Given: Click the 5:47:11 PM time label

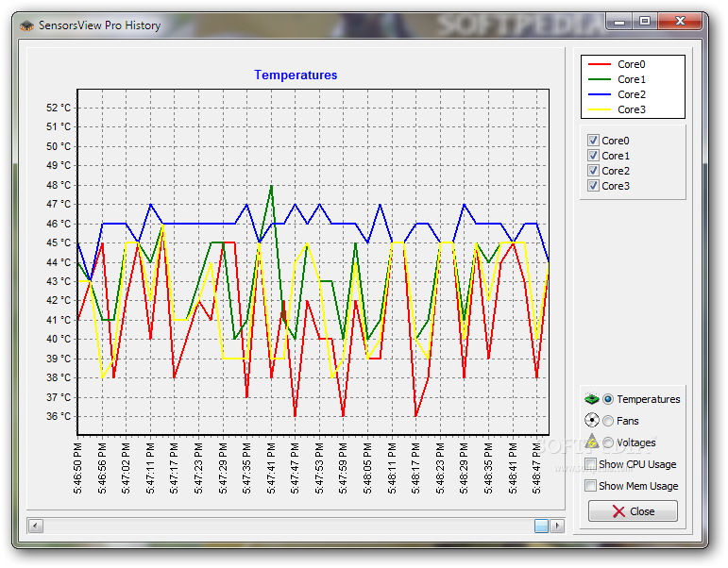Looking at the screenshot, I should tap(150, 468).
